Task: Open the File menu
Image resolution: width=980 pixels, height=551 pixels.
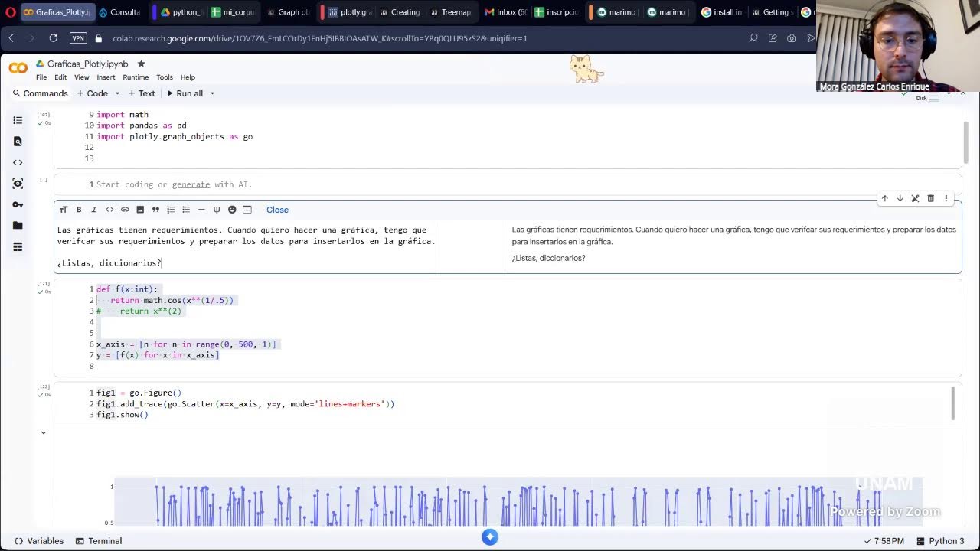Action: click(x=41, y=77)
